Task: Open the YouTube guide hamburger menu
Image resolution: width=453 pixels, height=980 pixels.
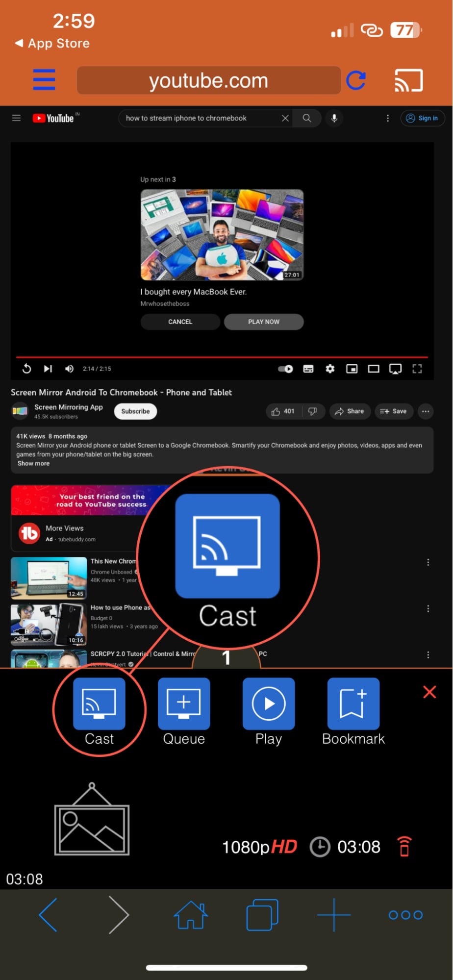Action: coord(16,118)
